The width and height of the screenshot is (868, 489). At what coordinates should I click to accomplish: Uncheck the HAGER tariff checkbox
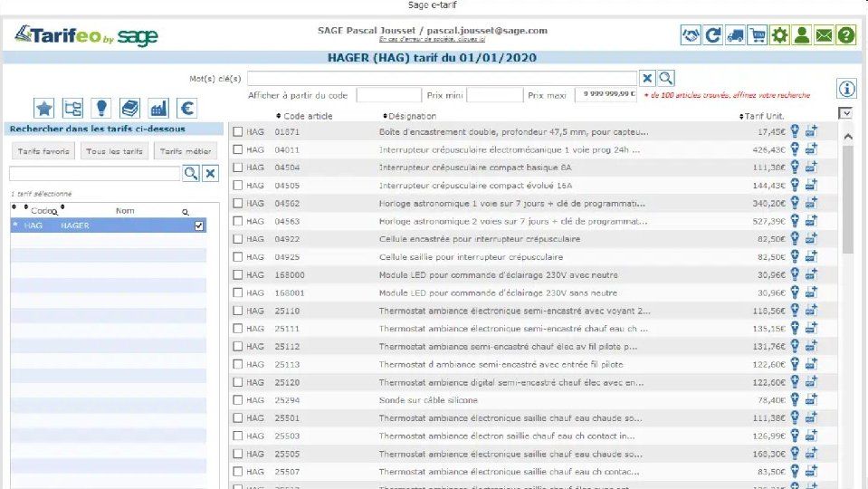tap(199, 225)
